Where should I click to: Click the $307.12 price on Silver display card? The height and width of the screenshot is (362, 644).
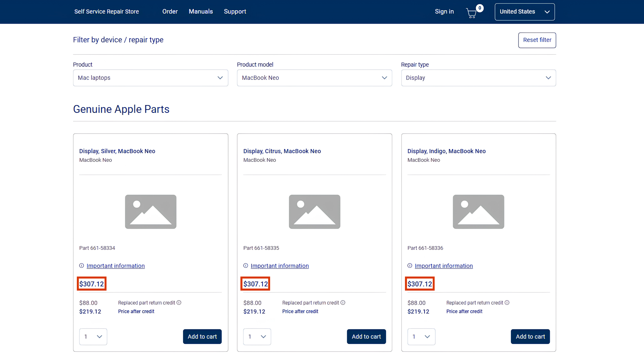pos(91,284)
